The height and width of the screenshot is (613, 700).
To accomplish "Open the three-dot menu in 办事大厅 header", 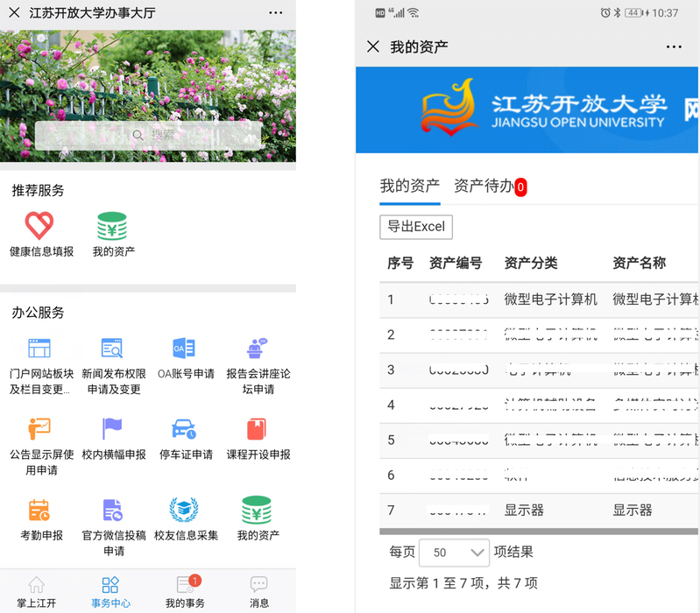I will click(275, 13).
